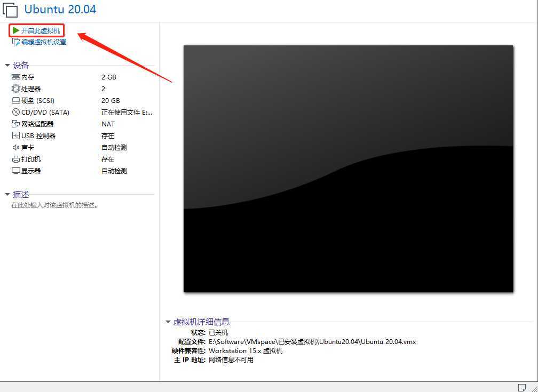Select the 内存 device row label
Image resolution: width=538 pixels, height=392 pixels.
pos(28,77)
